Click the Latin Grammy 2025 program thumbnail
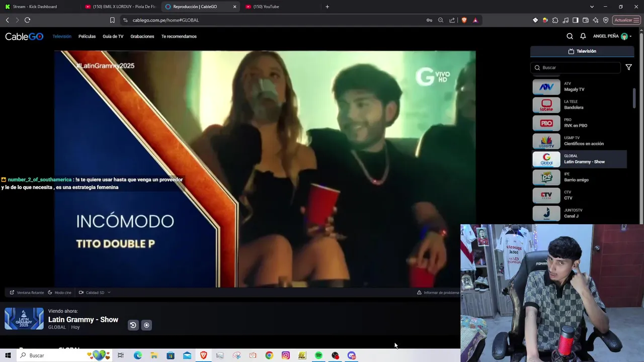Image resolution: width=644 pixels, height=362 pixels. [24, 319]
